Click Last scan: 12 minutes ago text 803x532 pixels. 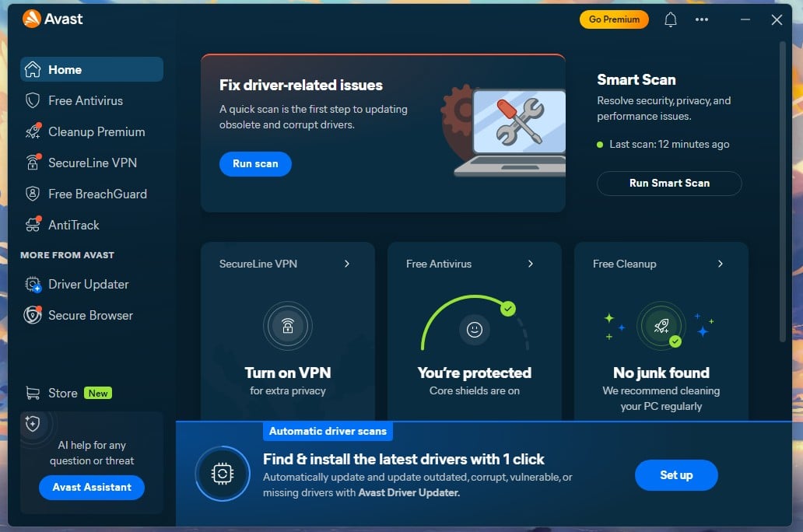(669, 145)
